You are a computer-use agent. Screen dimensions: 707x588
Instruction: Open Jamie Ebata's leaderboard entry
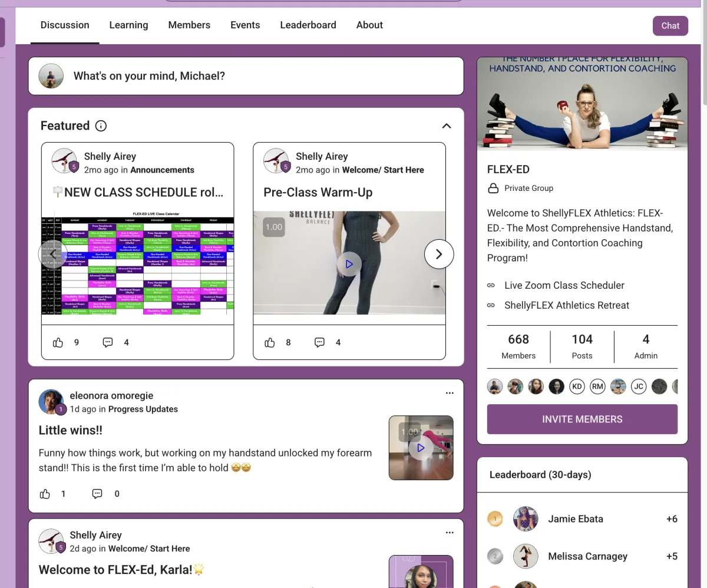click(582, 519)
